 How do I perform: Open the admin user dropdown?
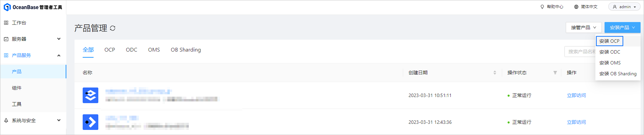point(624,7)
